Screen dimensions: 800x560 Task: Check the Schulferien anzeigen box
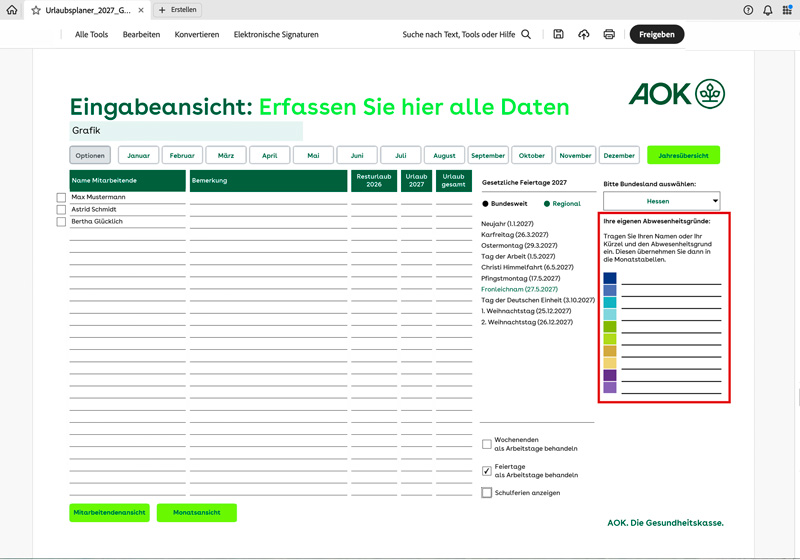click(487, 493)
